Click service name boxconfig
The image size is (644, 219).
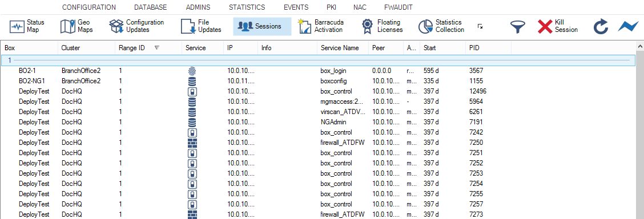coord(333,81)
